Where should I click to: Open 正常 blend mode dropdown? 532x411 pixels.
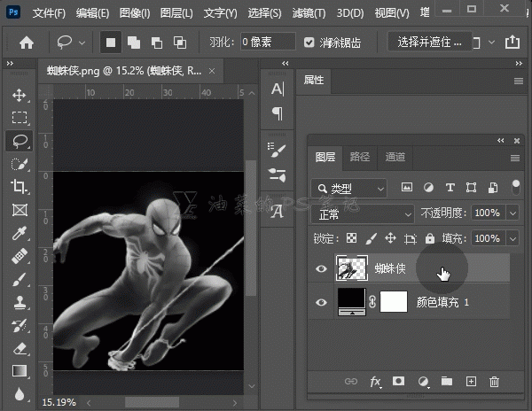pos(363,214)
